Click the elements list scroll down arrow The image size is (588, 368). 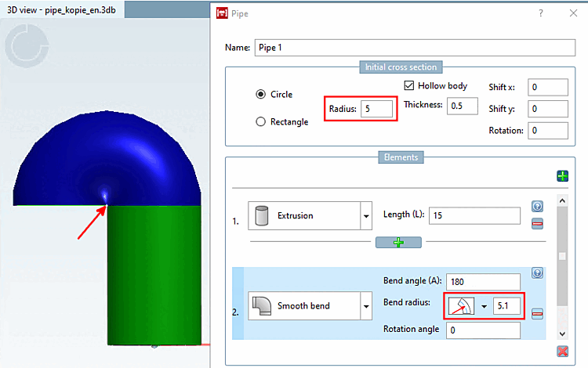click(562, 334)
